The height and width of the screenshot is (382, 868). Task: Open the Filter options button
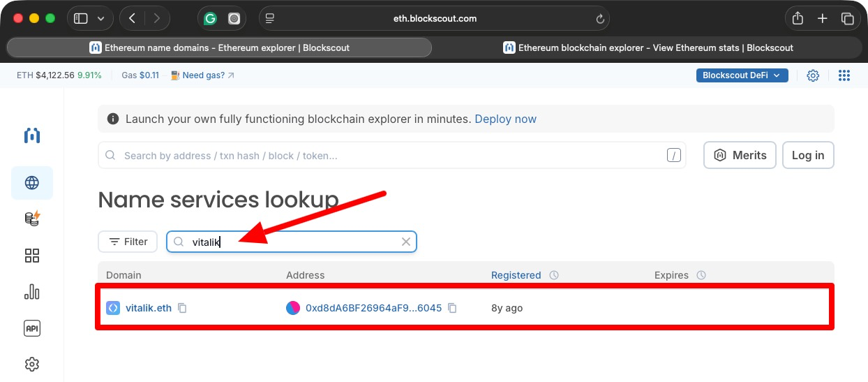point(128,242)
